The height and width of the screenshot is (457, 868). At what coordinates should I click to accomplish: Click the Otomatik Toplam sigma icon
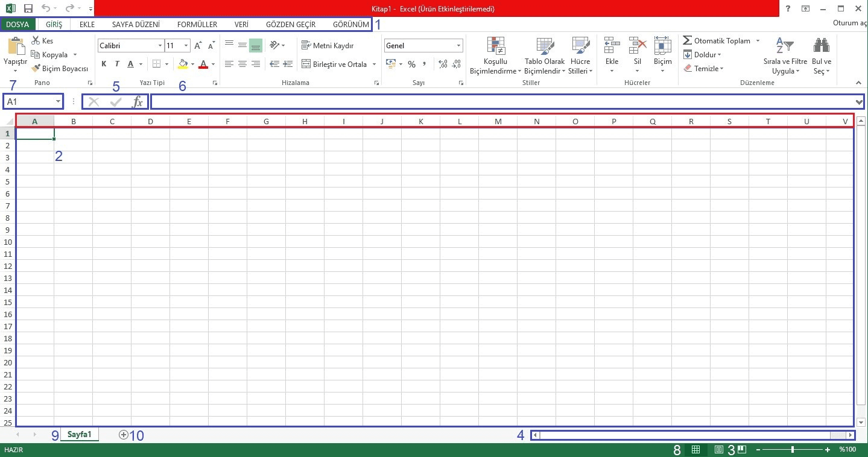pos(688,41)
